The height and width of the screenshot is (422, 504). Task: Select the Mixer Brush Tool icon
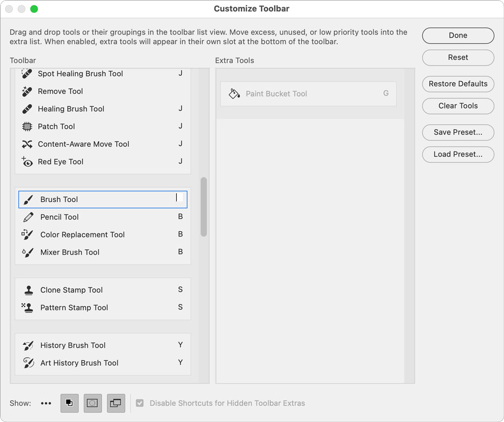tap(28, 252)
